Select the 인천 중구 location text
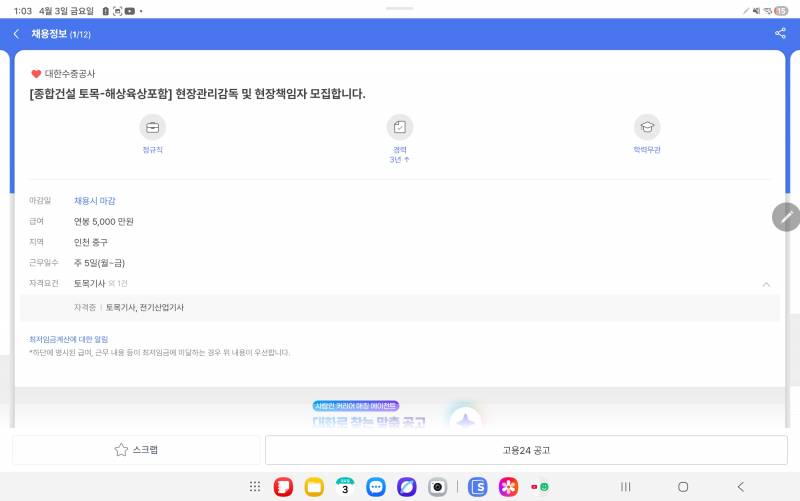Screen dimensions: 800x501 pyautogui.click(x=91, y=242)
